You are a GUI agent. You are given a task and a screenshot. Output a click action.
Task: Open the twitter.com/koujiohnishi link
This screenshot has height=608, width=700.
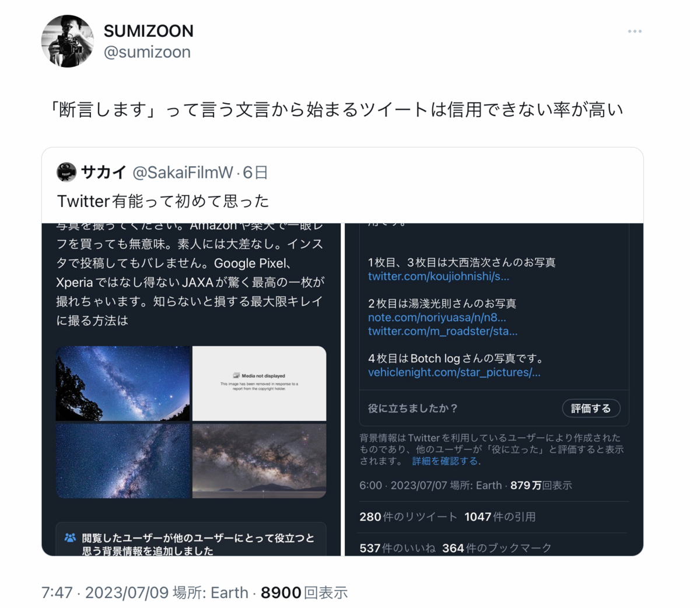click(438, 276)
